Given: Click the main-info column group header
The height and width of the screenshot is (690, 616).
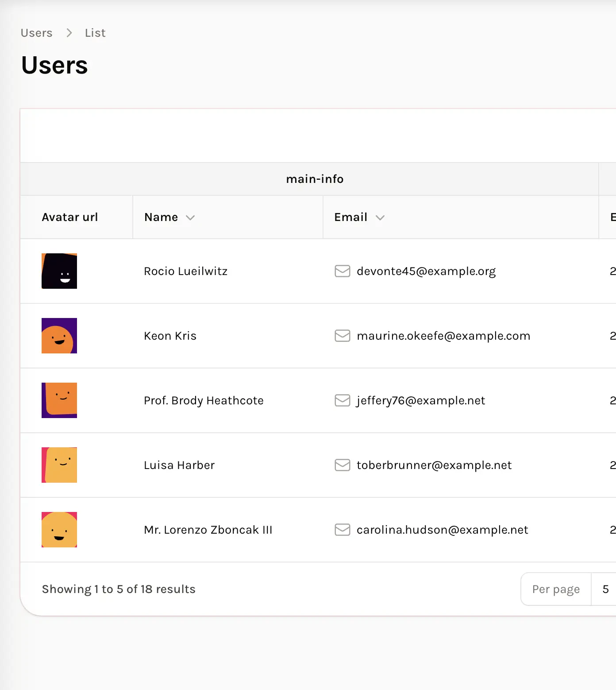Looking at the screenshot, I should click(315, 179).
